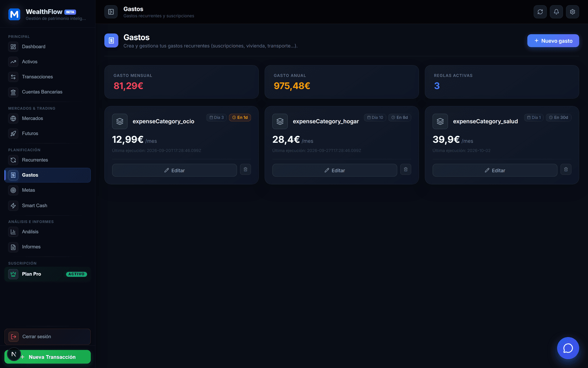588x368 pixels.
Task: Delete the expenseCategory_ocio expense
Action: [245, 169]
